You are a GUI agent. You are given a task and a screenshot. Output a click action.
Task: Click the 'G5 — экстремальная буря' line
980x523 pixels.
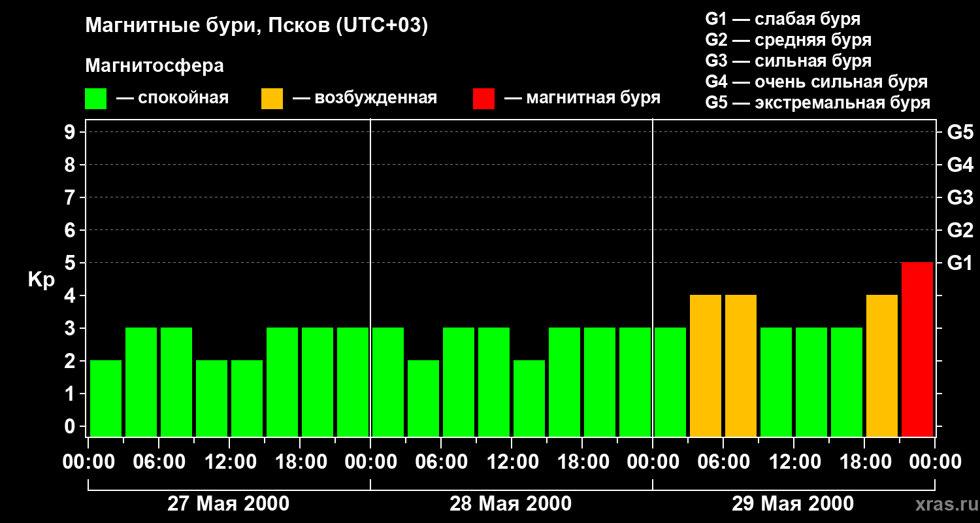pyautogui.click(x=818, y=103)
